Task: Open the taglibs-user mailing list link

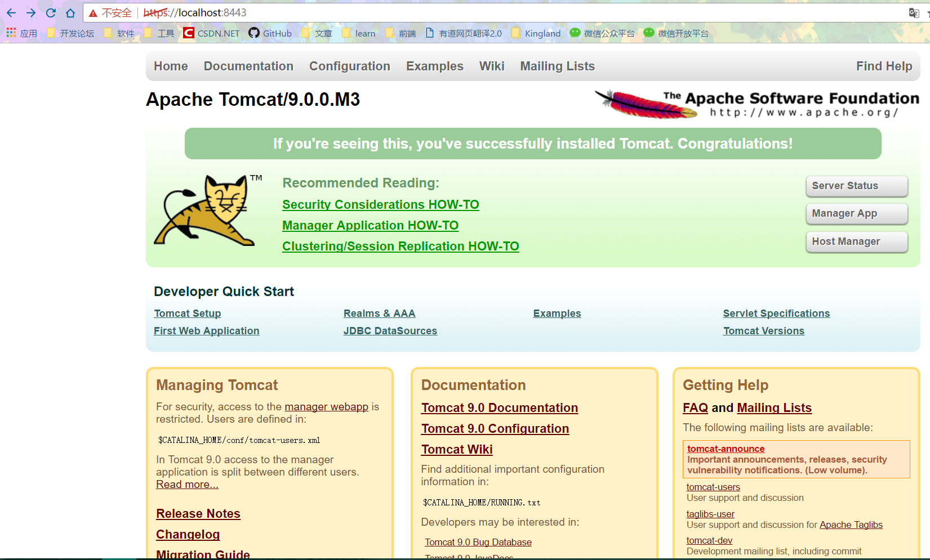Action: (710, 514)
